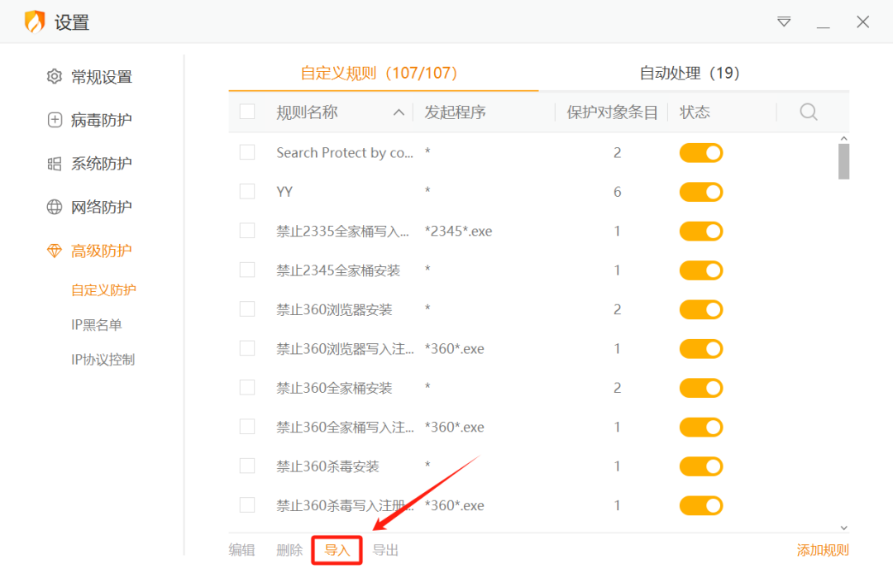Viewport: 893px width, 588px height.
Task: Click the *2345*.exe initiator cell
Action: coord(458,232)
